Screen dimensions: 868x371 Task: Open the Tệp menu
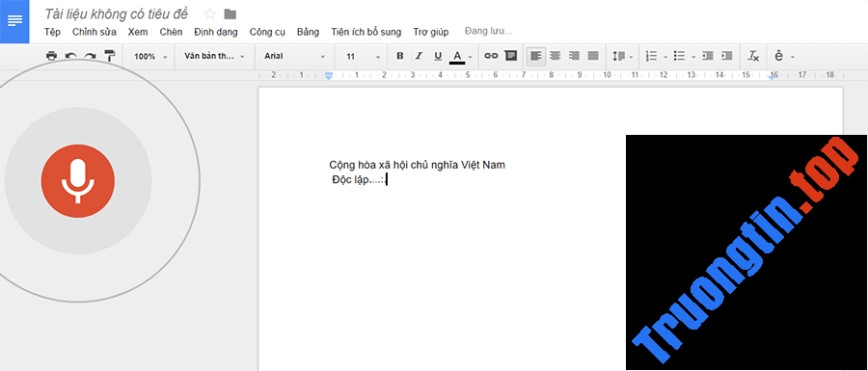(x=53, y=32)
